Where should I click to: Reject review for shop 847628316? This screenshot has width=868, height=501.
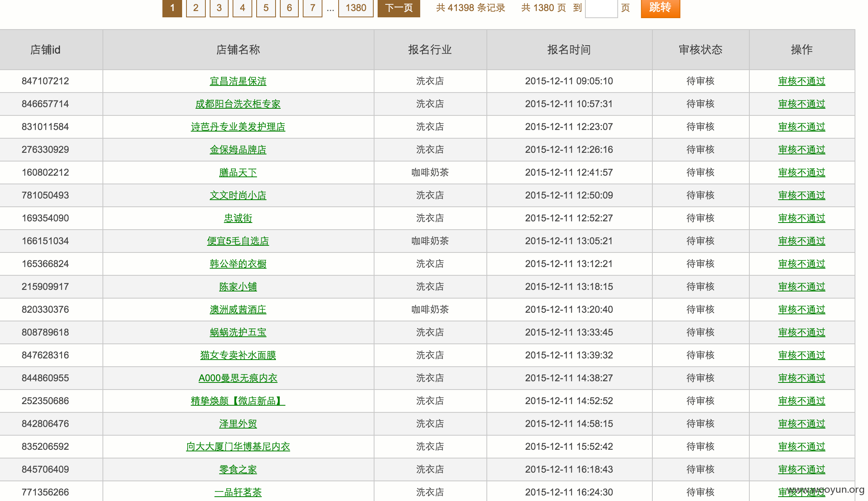[802, 355]
